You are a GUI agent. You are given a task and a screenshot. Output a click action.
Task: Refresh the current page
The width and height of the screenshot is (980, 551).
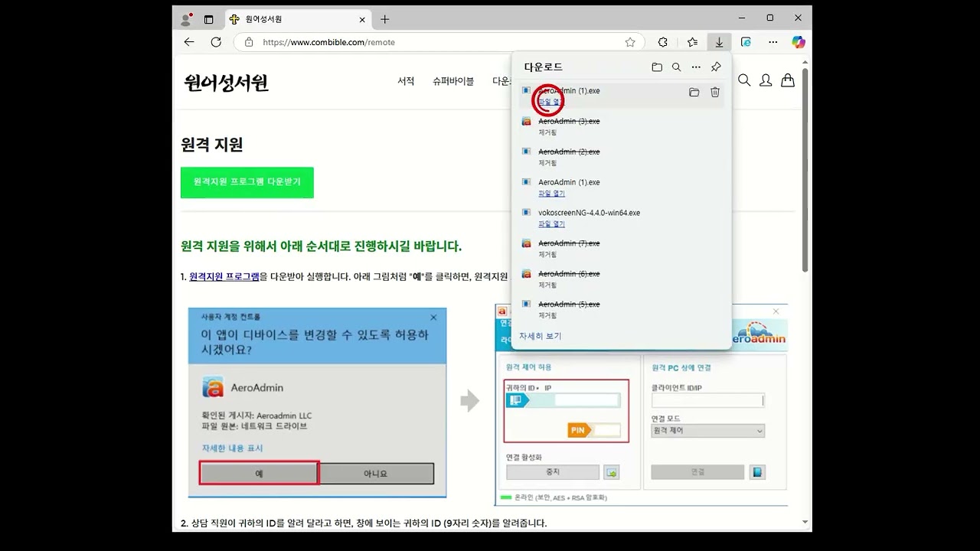(216, 42)
